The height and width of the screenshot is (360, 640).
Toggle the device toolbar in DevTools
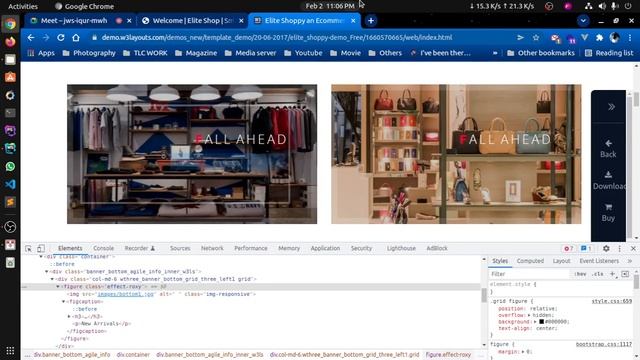(41, 248)
